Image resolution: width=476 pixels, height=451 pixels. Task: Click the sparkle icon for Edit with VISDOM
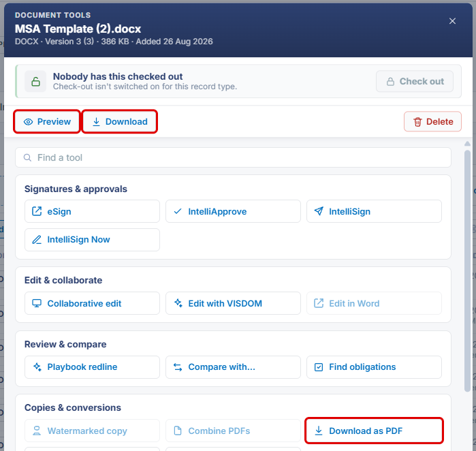178,303
